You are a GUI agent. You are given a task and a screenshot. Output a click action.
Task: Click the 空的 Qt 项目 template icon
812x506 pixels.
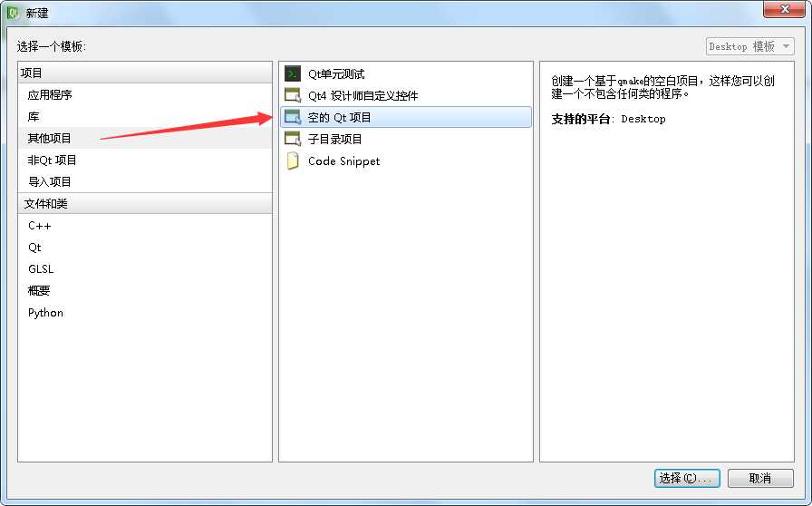(293, 117)
